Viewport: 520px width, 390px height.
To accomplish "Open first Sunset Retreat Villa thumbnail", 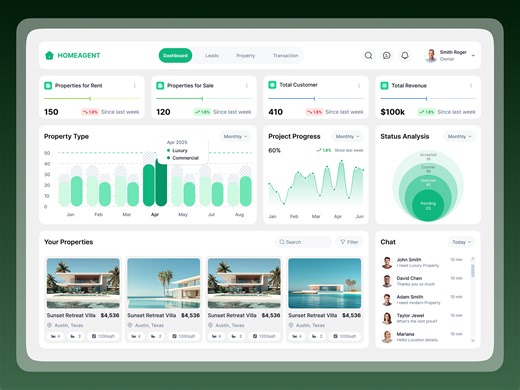I will click(83, 283).
